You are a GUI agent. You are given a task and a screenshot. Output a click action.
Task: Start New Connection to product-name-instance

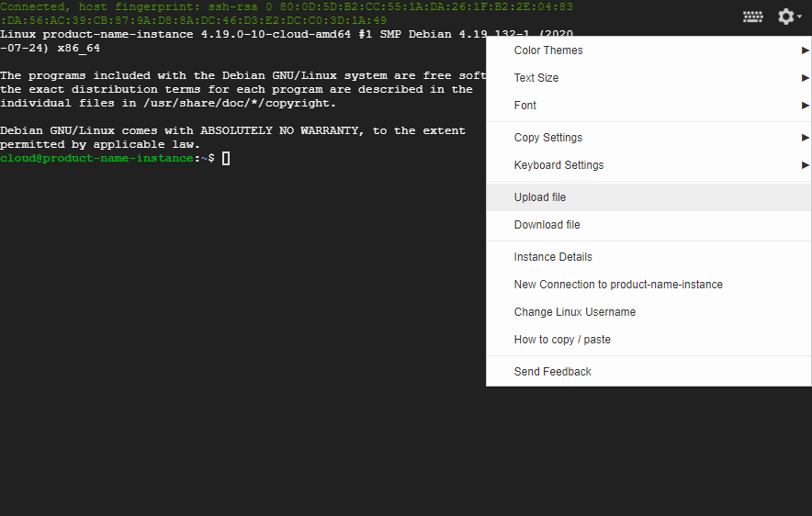tap(618, 285)
